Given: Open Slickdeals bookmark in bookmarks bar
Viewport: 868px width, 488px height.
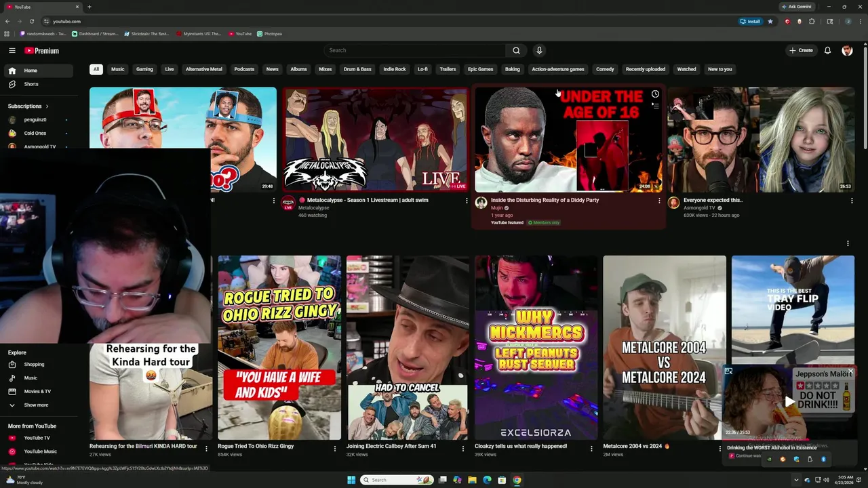Looking at the screenshot, I should tap(146, 33).
